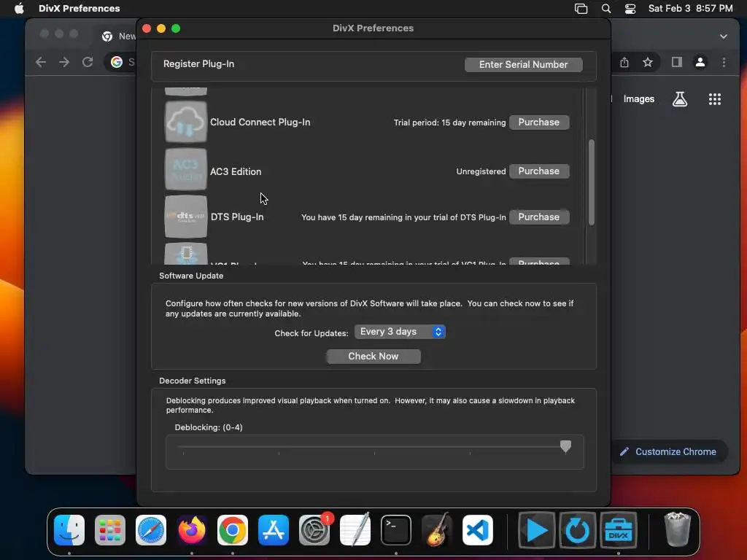This screenshot has width=747, height=560.
Task: Go forward in the Chrome window
Action: [x=64, y=62]
